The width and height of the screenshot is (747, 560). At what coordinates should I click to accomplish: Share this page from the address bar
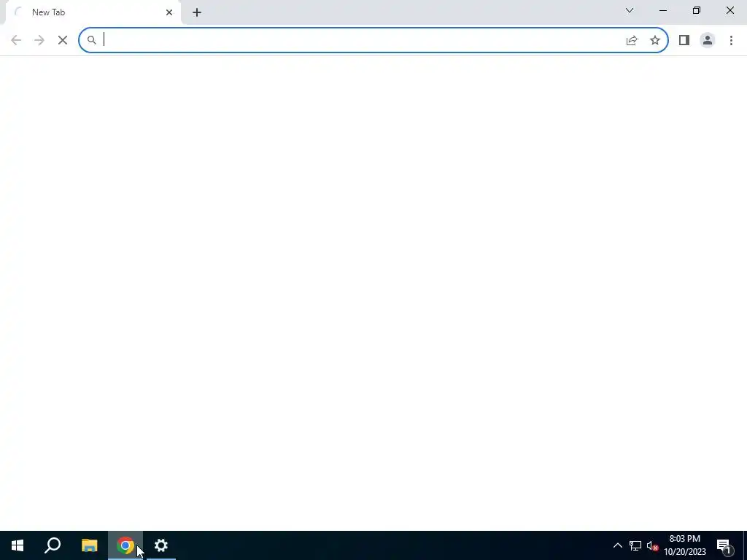click(632, 41)
